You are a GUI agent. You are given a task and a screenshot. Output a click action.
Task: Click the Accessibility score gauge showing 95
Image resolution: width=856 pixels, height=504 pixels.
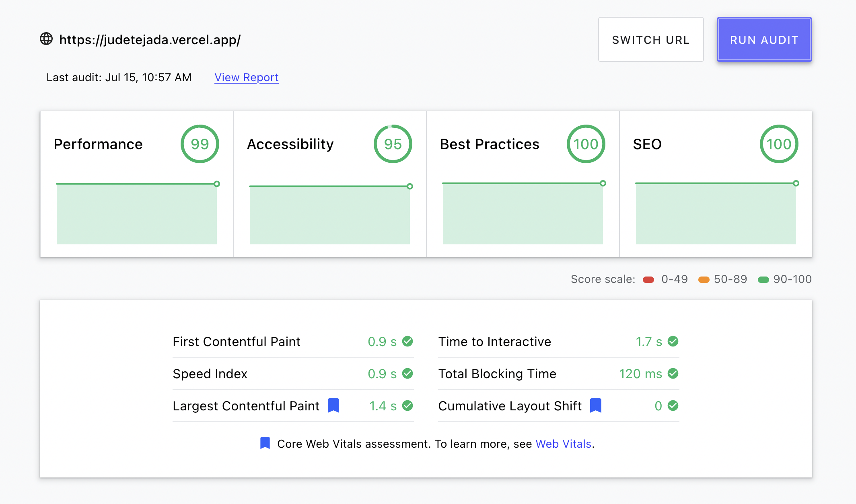(x=393, y=143)
